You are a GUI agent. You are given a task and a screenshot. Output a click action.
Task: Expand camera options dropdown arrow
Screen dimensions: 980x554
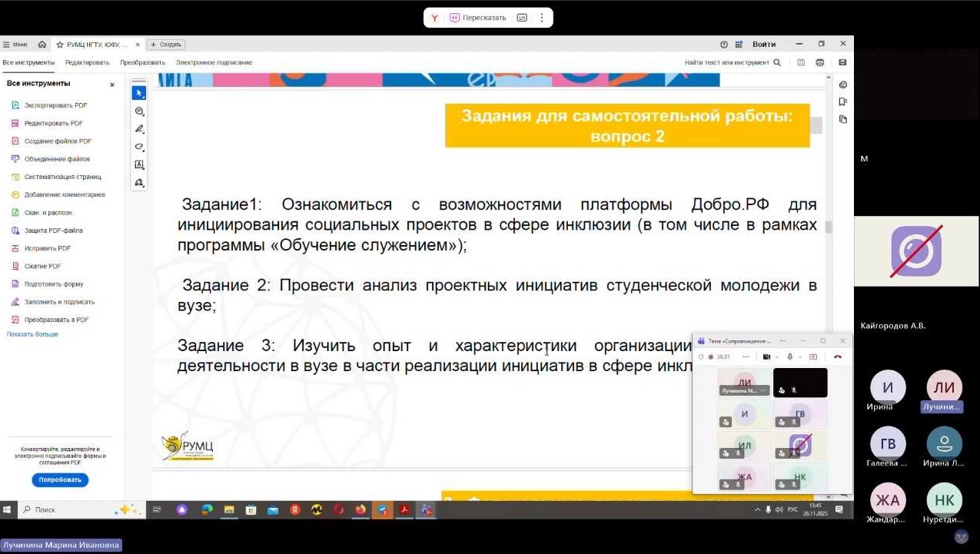pyautogui.click(x=777, y=357)
